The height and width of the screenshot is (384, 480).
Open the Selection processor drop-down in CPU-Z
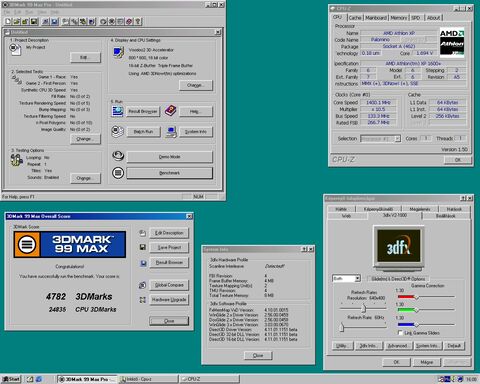click(x=397, y=139)
